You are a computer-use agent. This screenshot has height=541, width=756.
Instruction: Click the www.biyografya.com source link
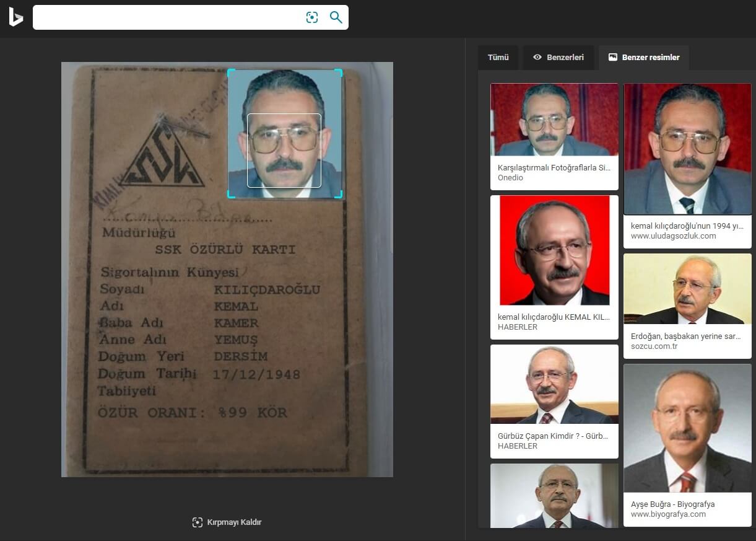tap(668, 514)
